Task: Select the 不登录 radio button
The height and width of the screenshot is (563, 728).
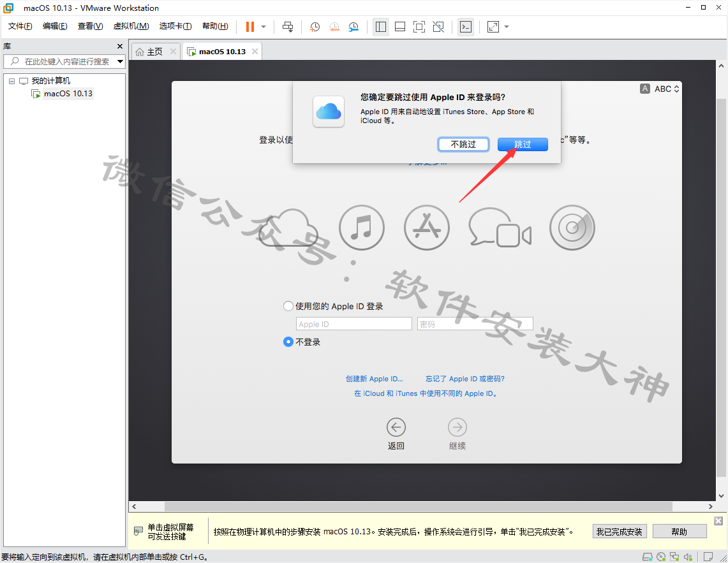Action: point(288,342)
